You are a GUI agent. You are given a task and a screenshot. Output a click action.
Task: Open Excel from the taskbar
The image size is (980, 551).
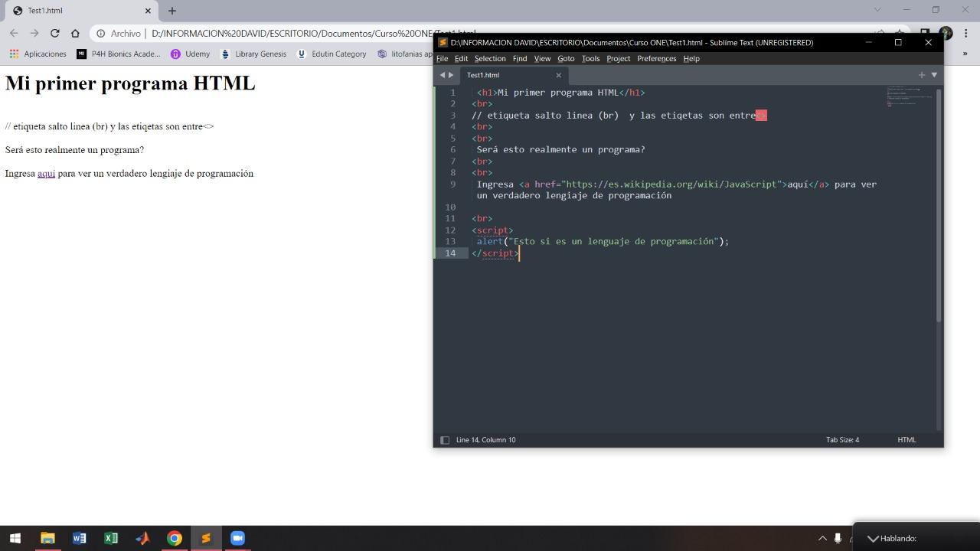click(x=111, y=538)
